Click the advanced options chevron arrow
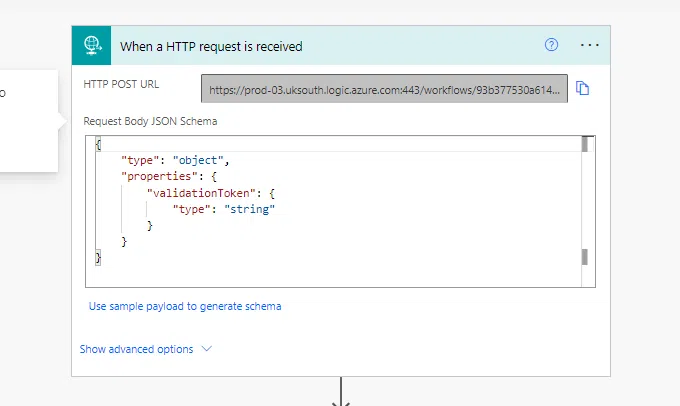Image resolution: width=680 pixels, height=406 pixels. [x=207, y=348]
